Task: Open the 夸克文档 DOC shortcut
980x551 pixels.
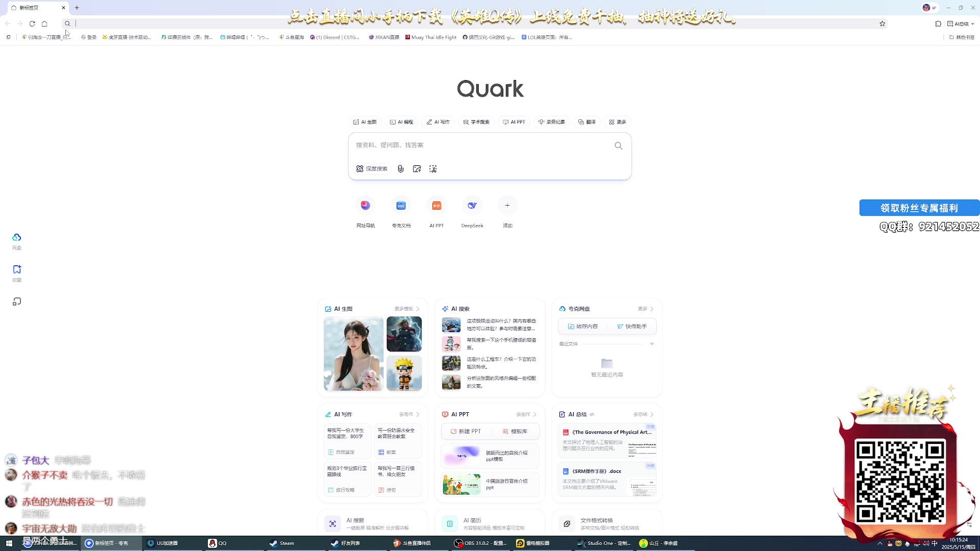Action: [401, 206]
